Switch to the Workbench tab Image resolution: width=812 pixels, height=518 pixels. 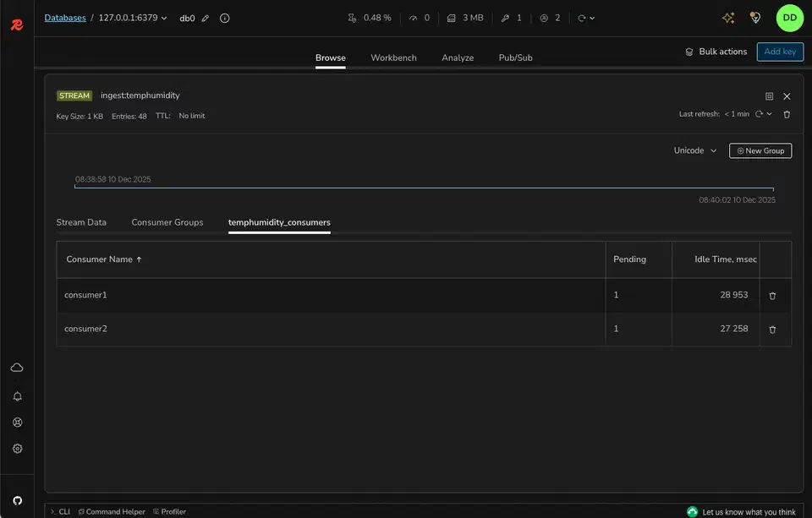[x=393, y=57]
